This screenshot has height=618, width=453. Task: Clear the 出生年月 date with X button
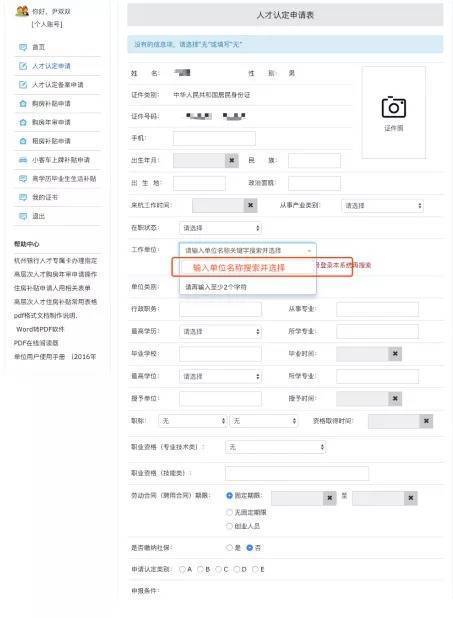click(232, 160)
